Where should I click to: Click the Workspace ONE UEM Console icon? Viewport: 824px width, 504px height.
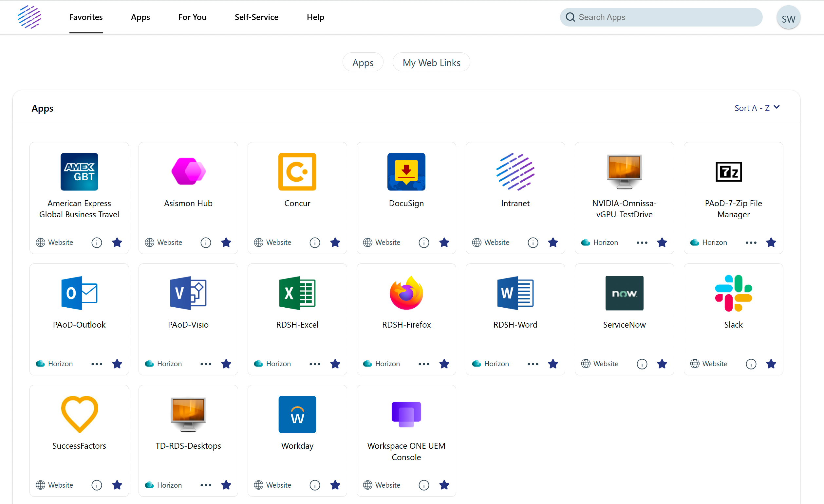tap(406, 414)
